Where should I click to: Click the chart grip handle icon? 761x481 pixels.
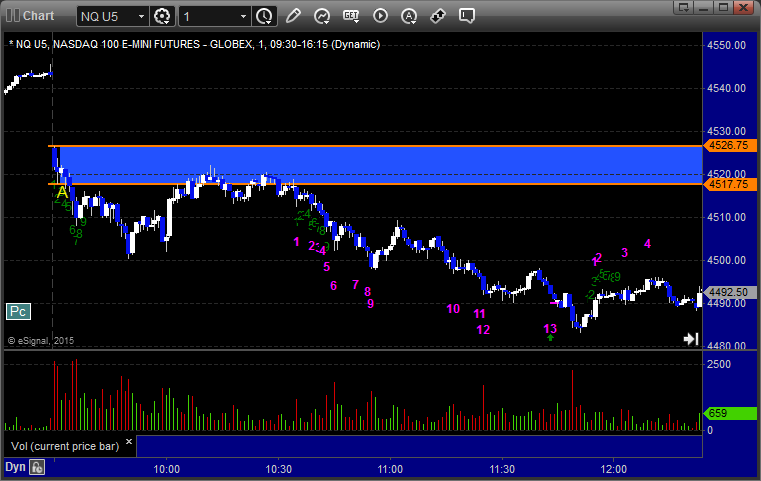[13, 16]
